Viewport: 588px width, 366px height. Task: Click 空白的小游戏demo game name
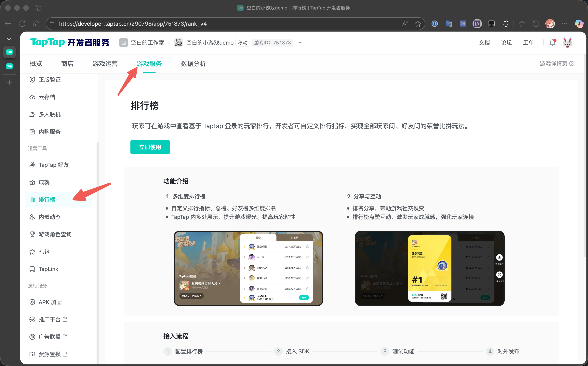pyautogui.click(x=210, y=43)
